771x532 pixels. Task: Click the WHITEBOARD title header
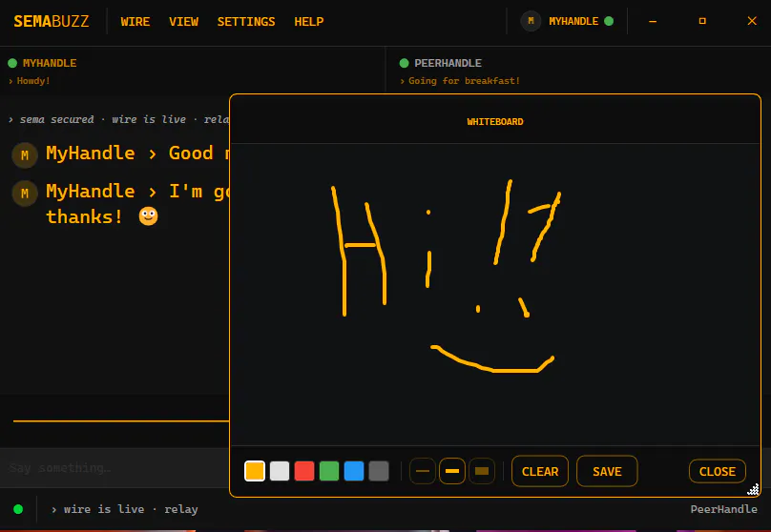495,122
